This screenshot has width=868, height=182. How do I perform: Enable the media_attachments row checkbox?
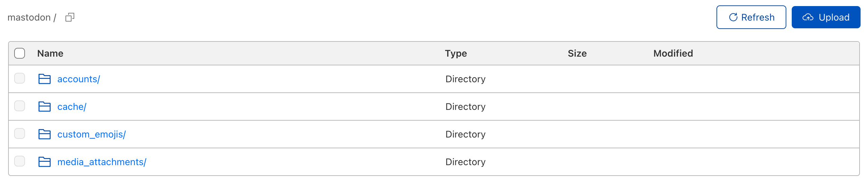(20, 161)
